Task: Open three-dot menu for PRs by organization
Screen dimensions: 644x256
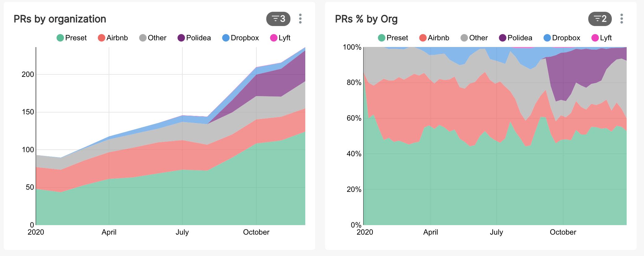Action: [x=300, y=19]
